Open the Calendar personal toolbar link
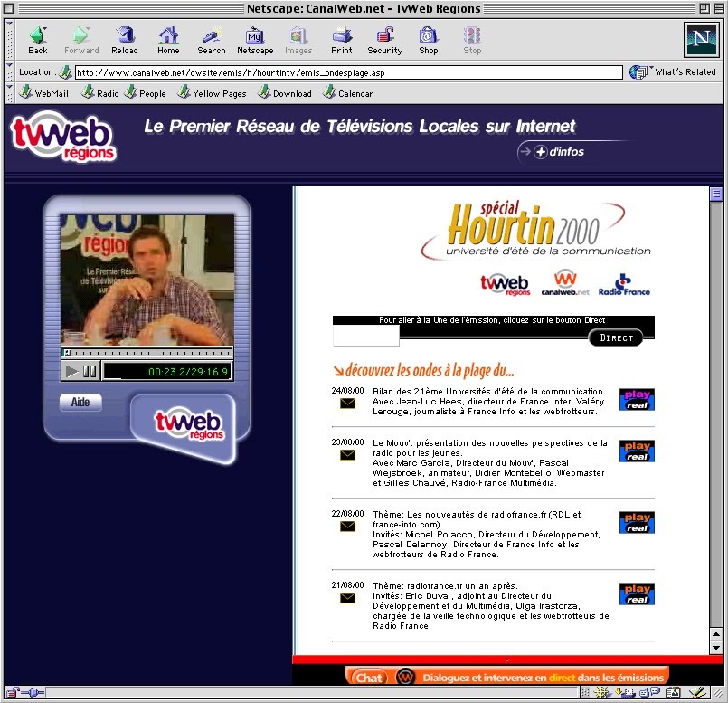This screenshot has height=703, width=728. (348, 93)
